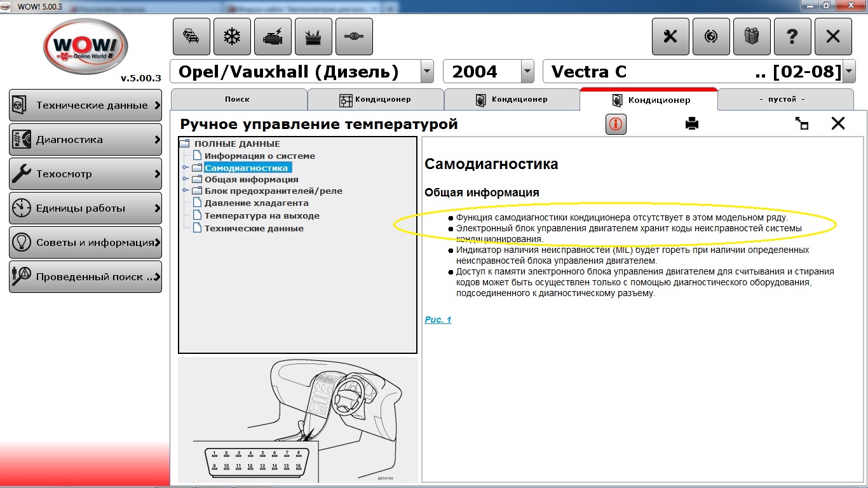Open the Советы и информация sidebar menu
Image resolution: width=868 pixels, height=488 pixels.
tap(85, 243)
